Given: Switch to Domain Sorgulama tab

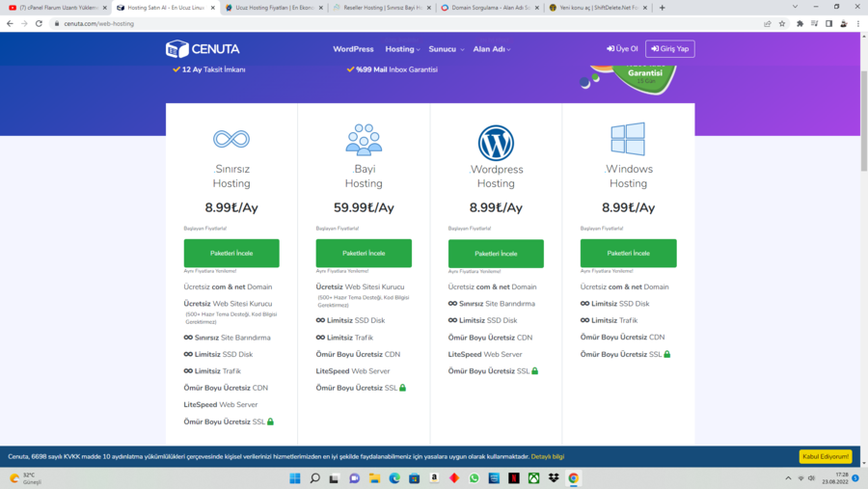Looking at the screenshot, I should pyautogui.click(x=489, y=8).
